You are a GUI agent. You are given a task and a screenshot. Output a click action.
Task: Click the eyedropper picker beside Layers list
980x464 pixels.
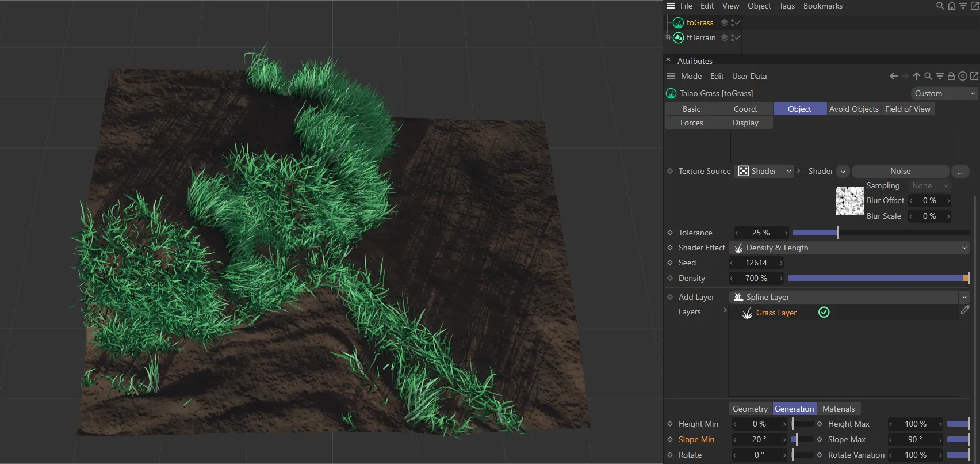[965, 310]
